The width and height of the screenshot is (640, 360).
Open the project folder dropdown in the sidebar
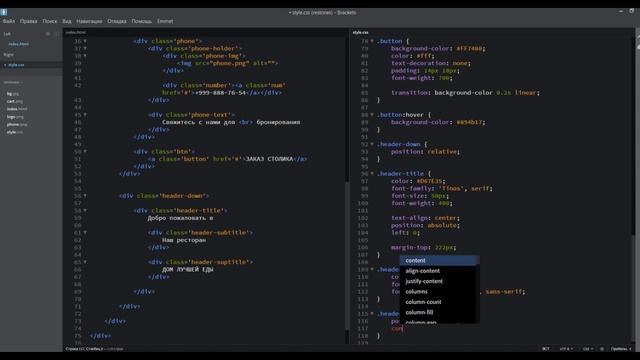tap(13, 82)
